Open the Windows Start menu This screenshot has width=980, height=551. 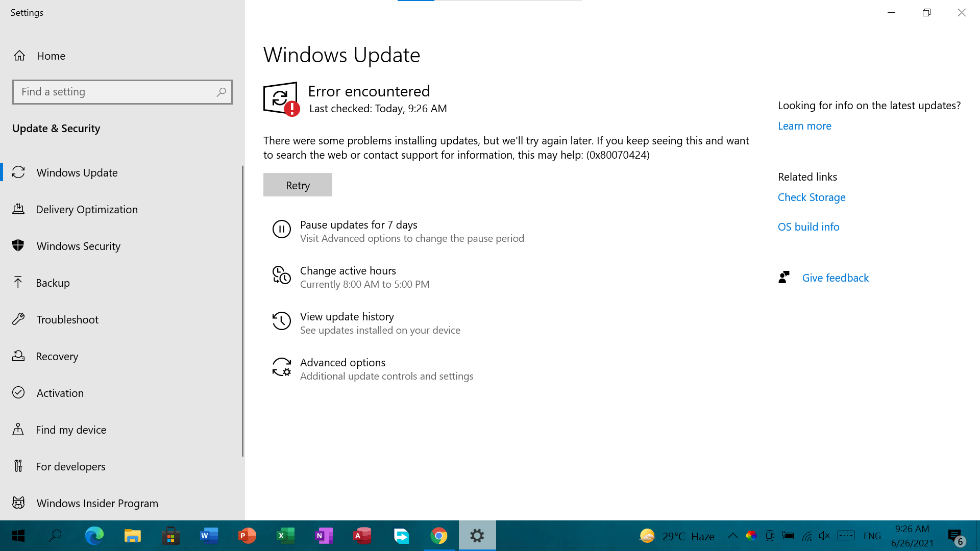[x=18, y=536]
